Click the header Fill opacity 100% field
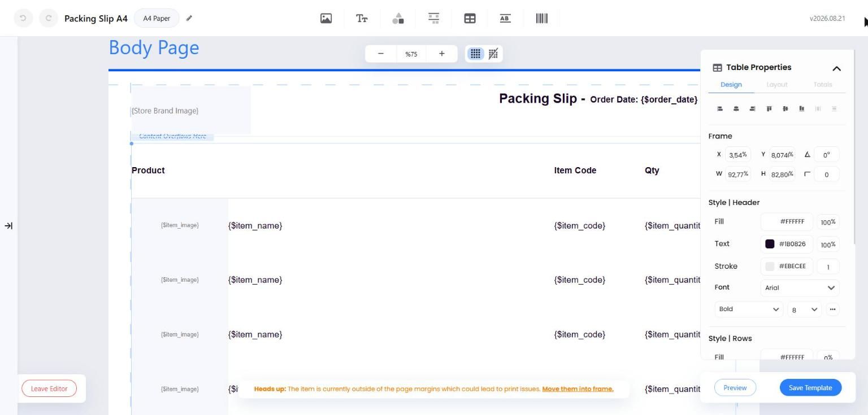The width and height of the screenshot is (868, 415). click(828, 222)
